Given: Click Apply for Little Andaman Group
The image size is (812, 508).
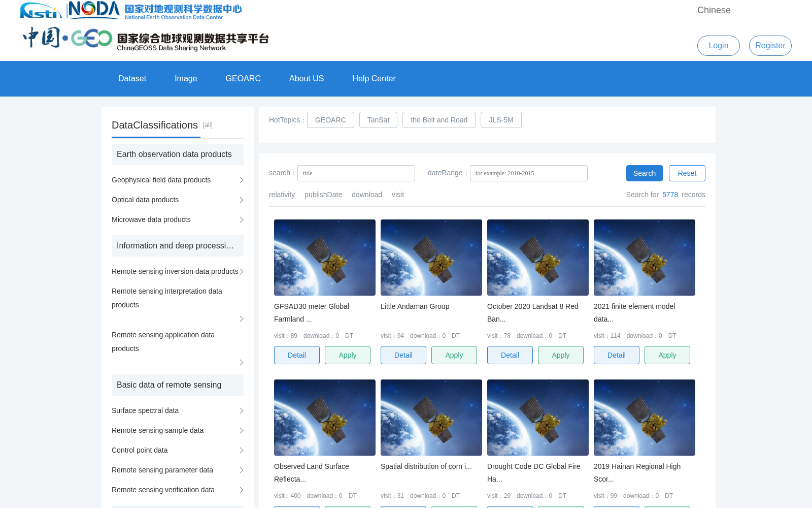Looking at the screenshot, I should [454, 355].
